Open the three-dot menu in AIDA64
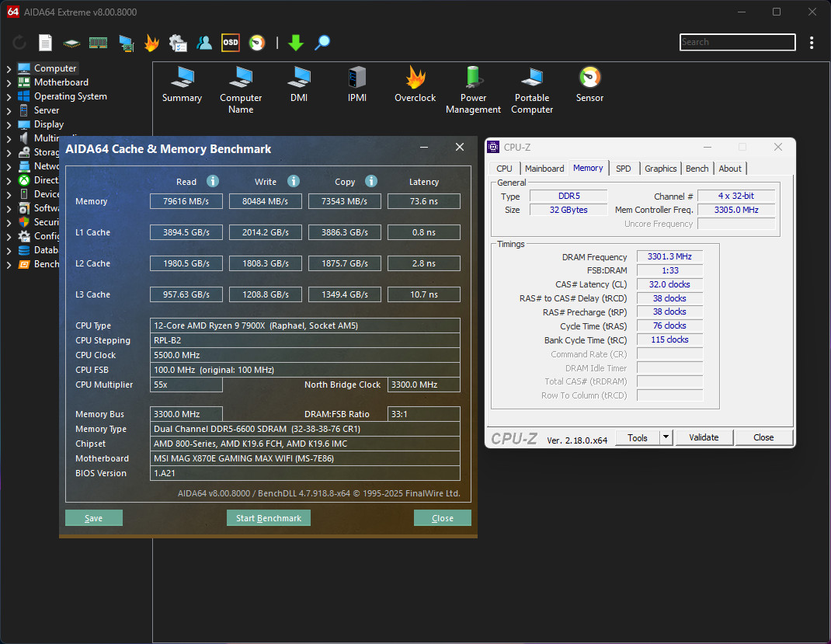The height and width of the screenshot is (644, 831). click(x=812, y=43)
